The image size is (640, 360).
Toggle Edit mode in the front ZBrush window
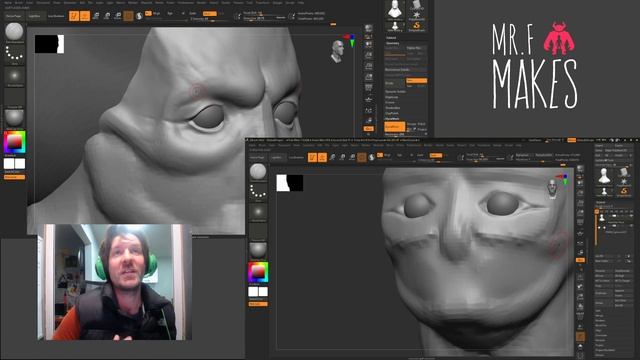(312, 157)
